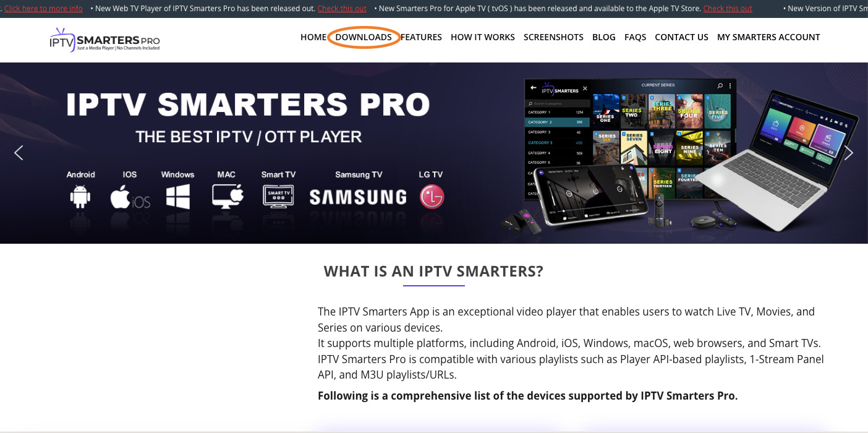The width and height of the screenshot is (868, 433).
Task: Click the Windows logo icon
Action: pos(178,197)
